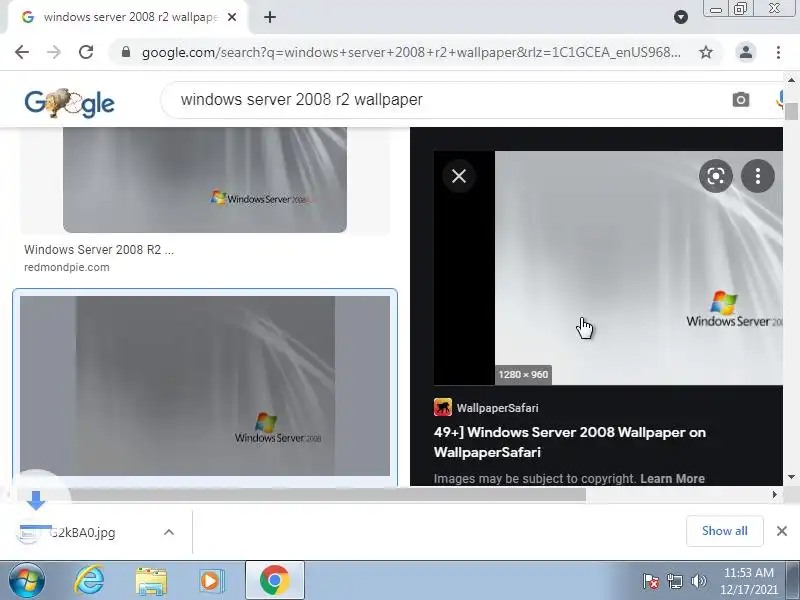Image resolution: width=800 pixels, height=600 pixels.
Task: Click Show all downloads
Action: pos(724,531)
